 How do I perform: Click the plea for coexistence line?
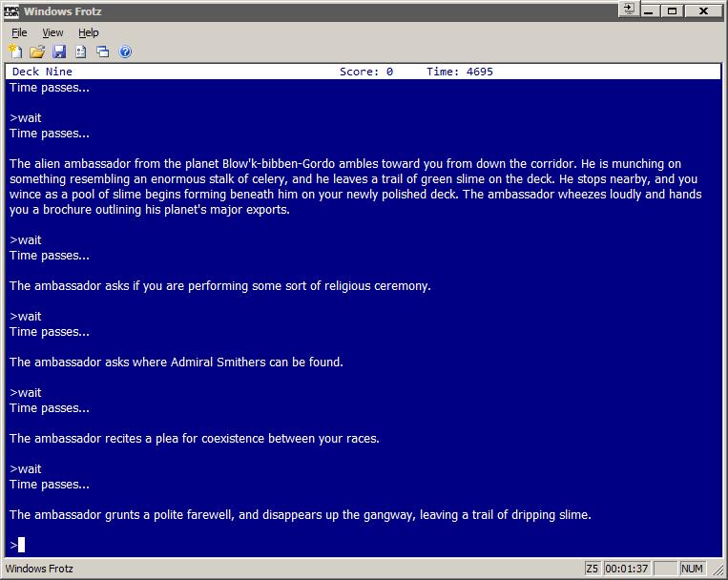(x=194, y=439)
